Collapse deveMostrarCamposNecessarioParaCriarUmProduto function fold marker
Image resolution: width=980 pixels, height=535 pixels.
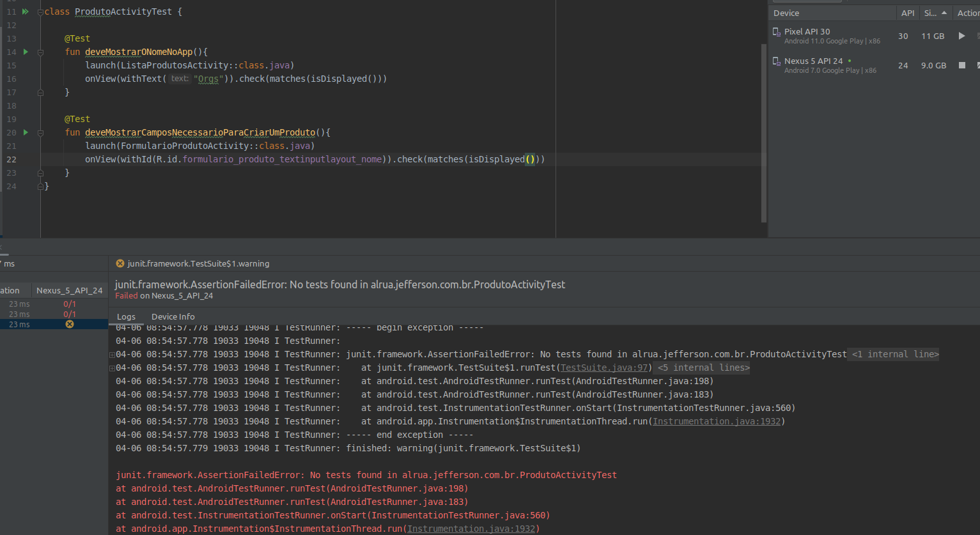pos(40,133)
